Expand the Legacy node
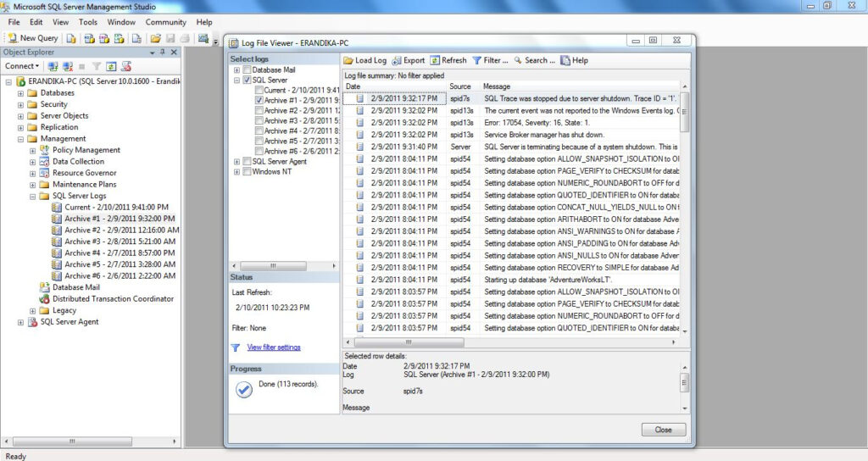This screenshot has height=461, width=868. click(x=33, y=310)
